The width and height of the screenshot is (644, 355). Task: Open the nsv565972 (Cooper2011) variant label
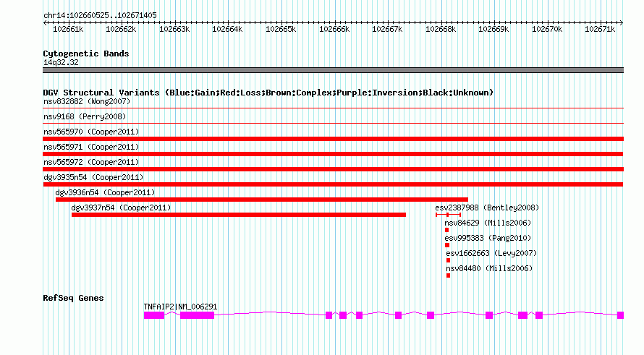(91, 162)
